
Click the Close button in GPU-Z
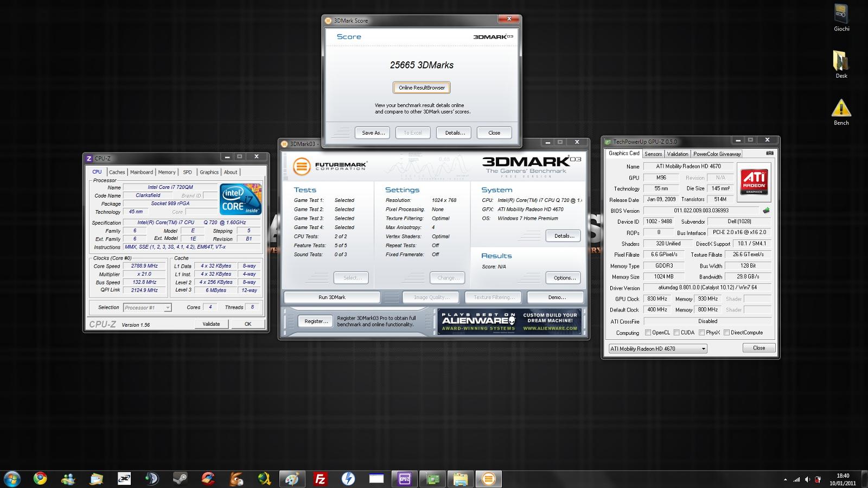(758, 348)
